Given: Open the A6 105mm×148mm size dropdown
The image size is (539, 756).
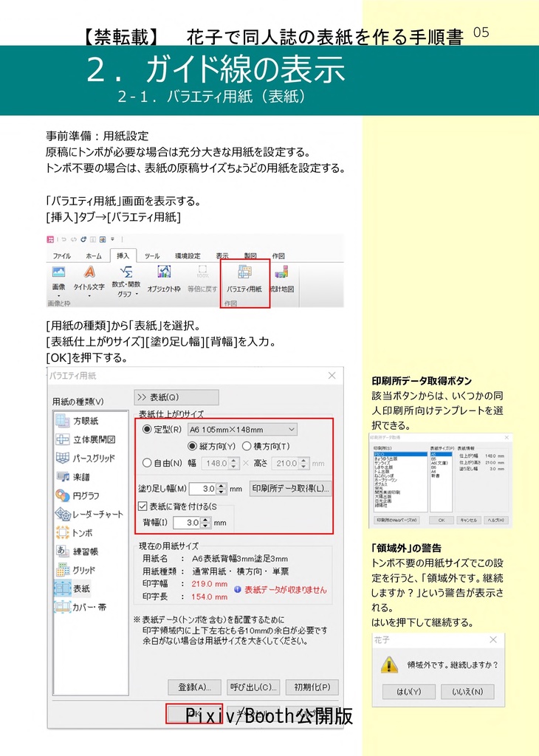Looking at the screenshot, I should pos(242,429).
